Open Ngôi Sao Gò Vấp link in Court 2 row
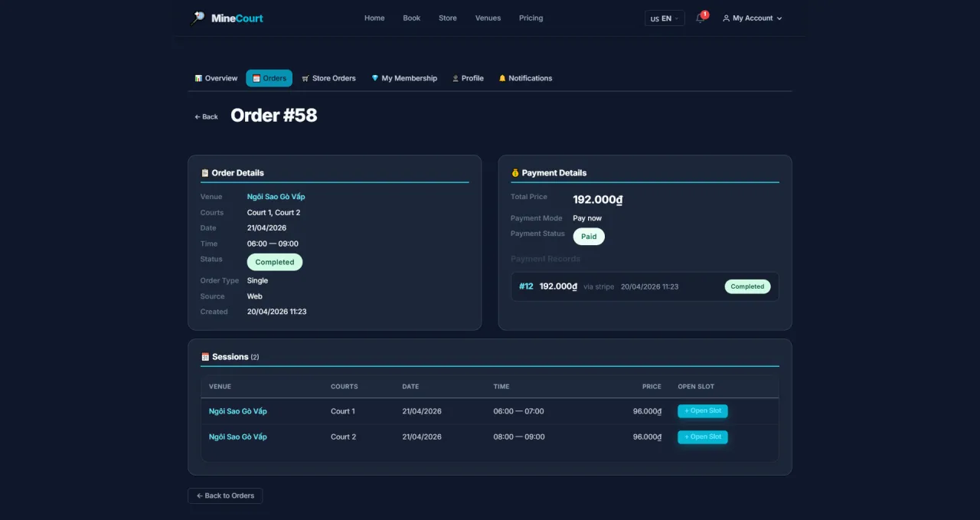Screen dimensions: 980x520 coord(238,437)
